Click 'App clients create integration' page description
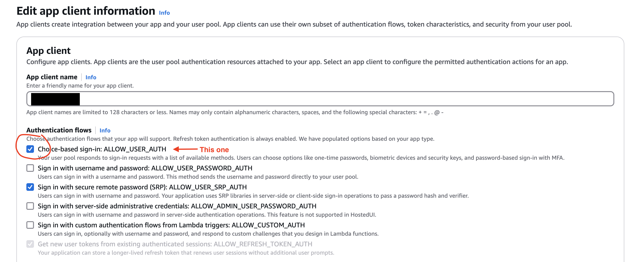The width and height of the screenshot is (644, 262). 294,24
